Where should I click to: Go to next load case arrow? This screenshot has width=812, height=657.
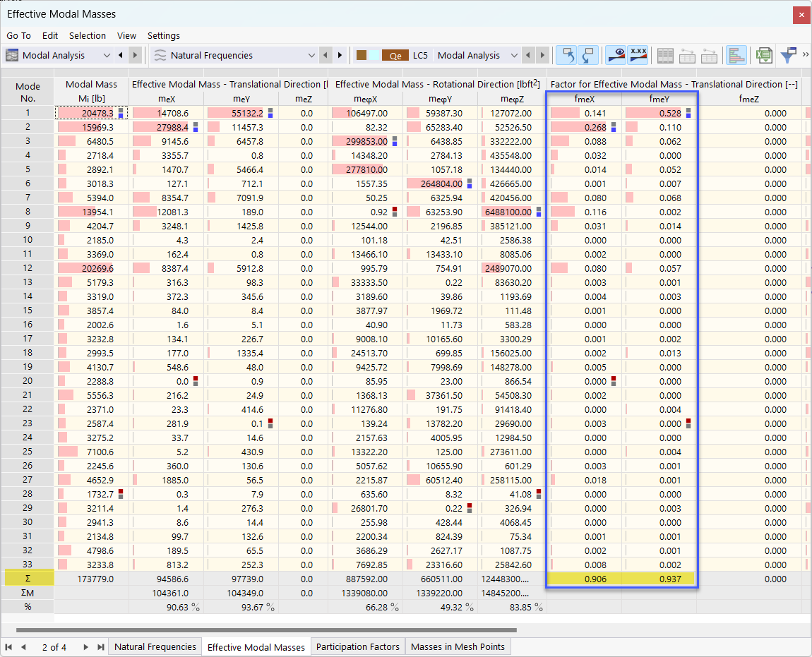point(542,56)
